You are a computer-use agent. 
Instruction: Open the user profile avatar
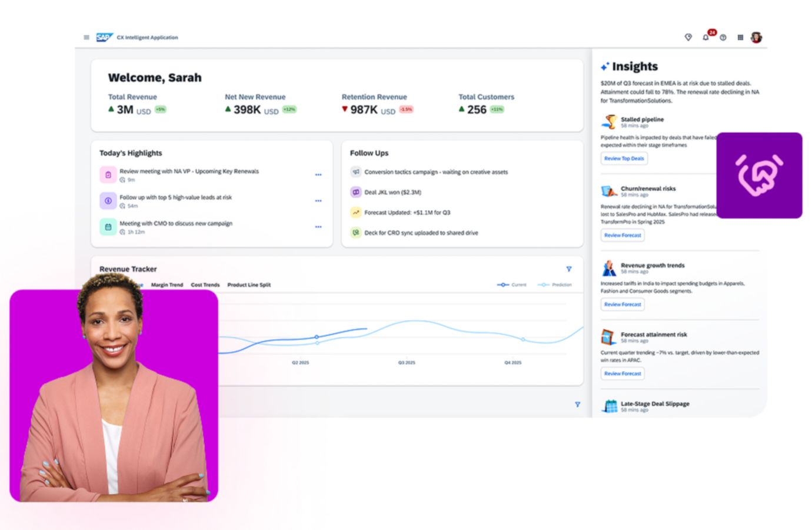[757, 38]
